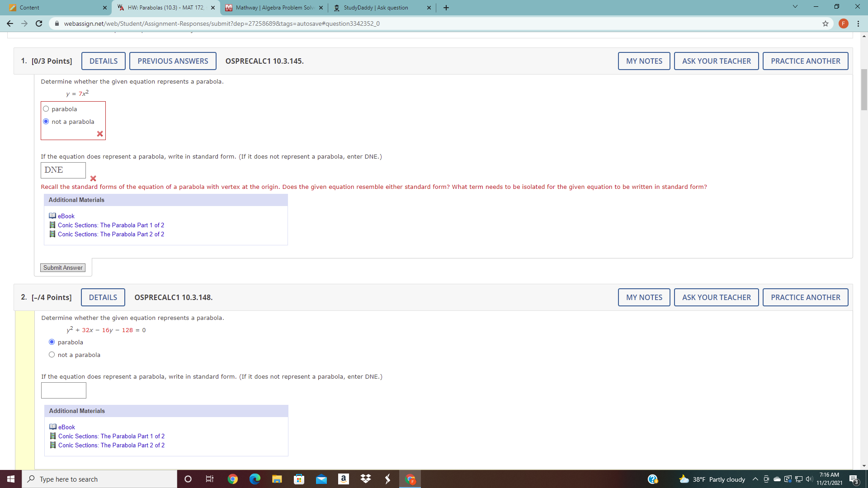The width and height of the screenshot is (868, 488).
Task: Open File Explorer from taskbar
Action: click(x=277, y=479)
